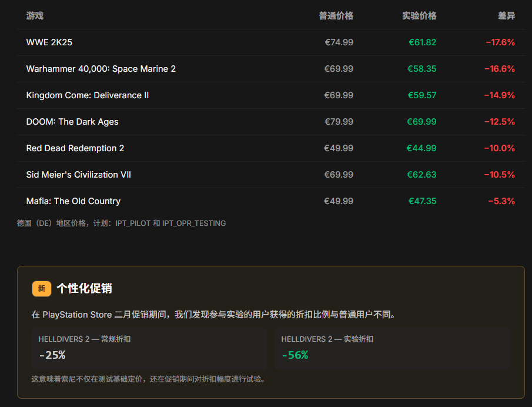Screen dimensions: 532x407
Task: Click the 德国 (DE) 地区价格 footnote text
Action: pos(121,223)
